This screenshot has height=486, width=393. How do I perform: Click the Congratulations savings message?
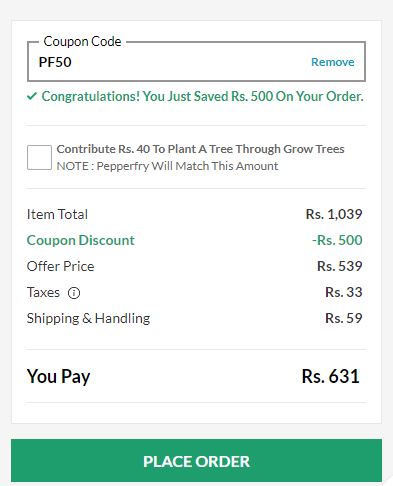click(x=202, y=97)
